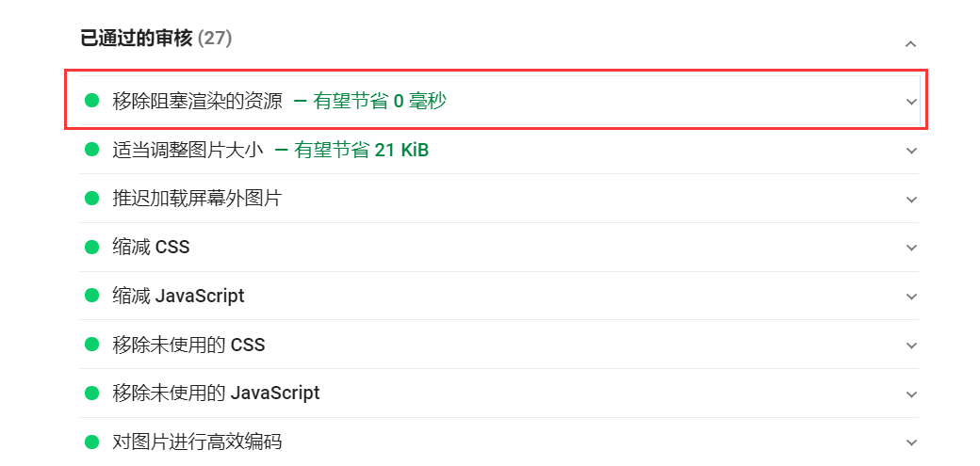Click green status dot beside 推迟加载屏幕外图片
The width and height of the screenshot is (980, 466).
coord(91,199)
